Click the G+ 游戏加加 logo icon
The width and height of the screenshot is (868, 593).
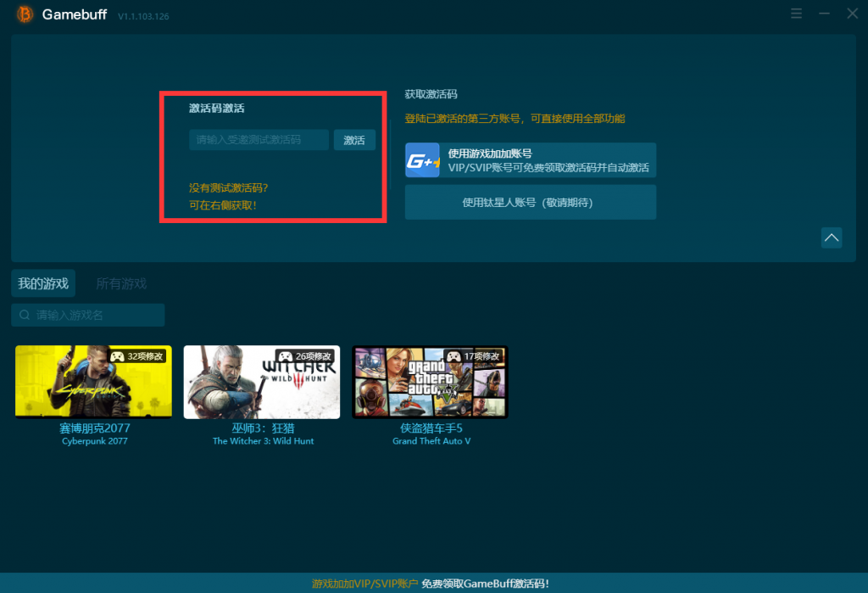(x=422, y=160)
